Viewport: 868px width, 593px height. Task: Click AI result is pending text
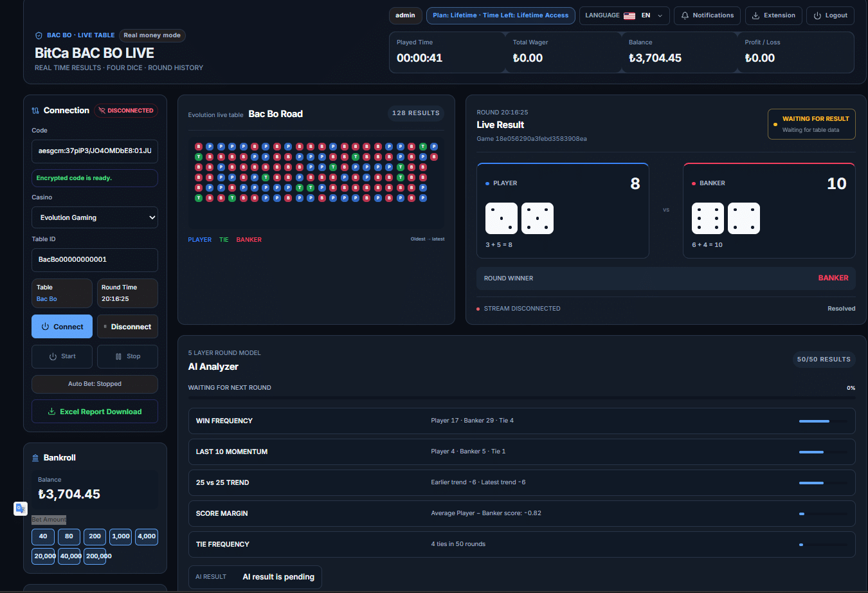click(278, 577)
